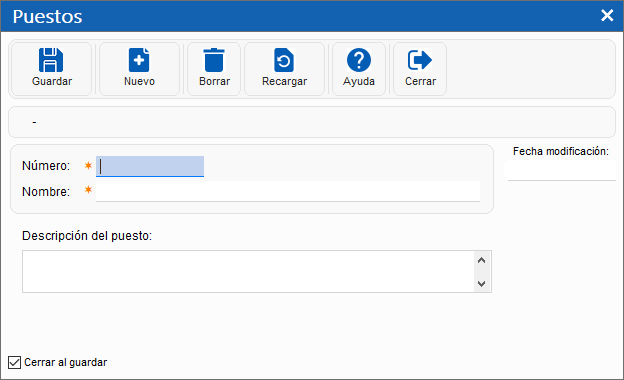
Task: Click the Guardar save icon
Action: click(51, 60)
